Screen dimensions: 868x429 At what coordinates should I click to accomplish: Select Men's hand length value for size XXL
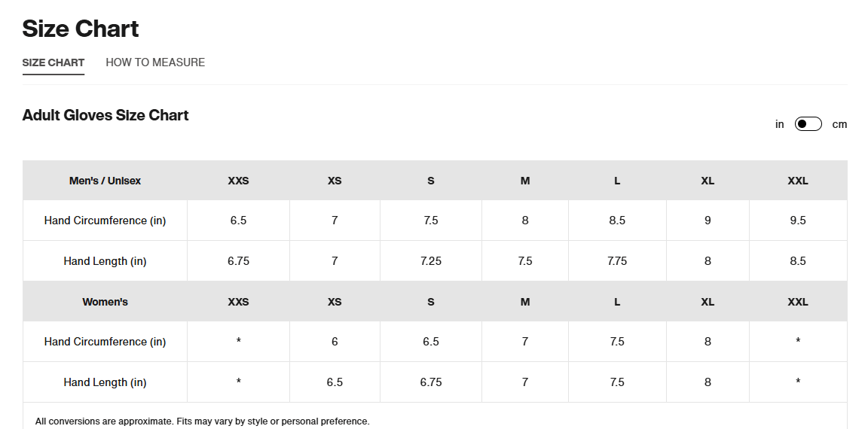pyautogui.click(x=798, y=261)
